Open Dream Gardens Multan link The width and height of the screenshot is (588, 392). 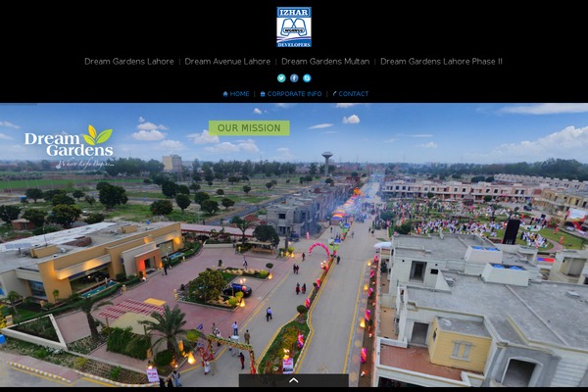[325, 62]
